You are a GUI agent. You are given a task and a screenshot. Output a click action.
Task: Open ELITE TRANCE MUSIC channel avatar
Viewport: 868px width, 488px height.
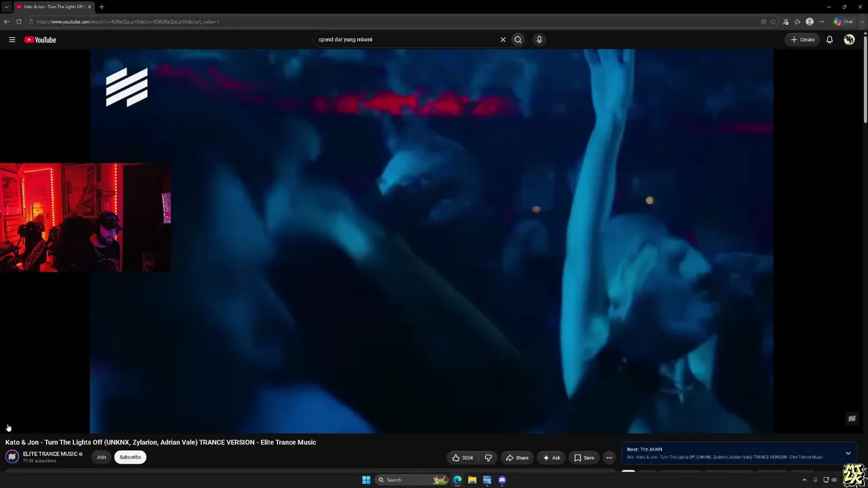(x=12, y=457)
